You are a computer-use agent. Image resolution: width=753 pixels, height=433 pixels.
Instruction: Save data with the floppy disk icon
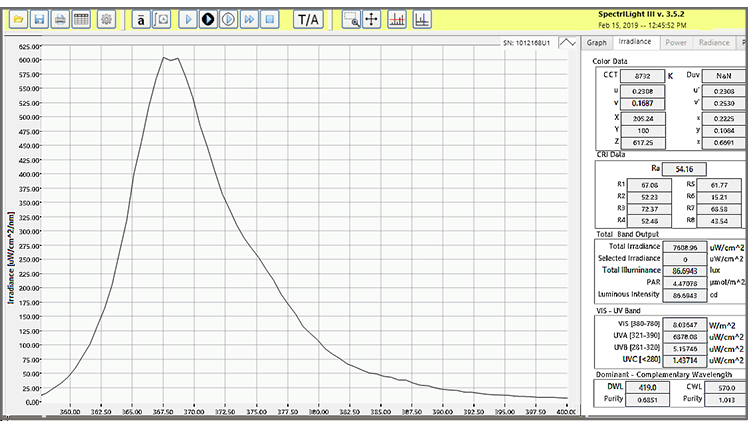[39, 19]
